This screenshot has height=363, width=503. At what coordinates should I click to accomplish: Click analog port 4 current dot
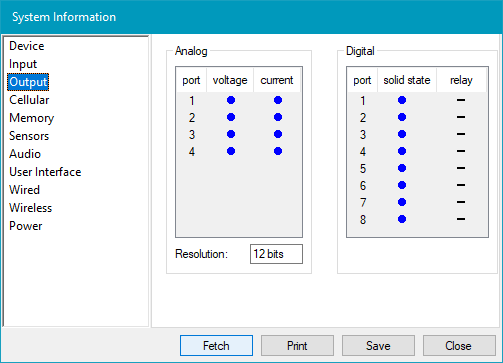(278, 151)
